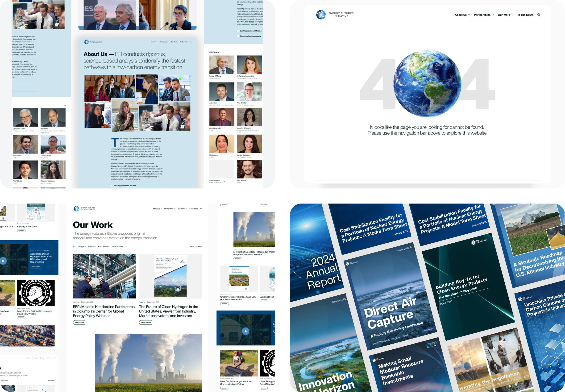
Task: Open the About Us dropdown on the 404 page
Action: (462, 15)
